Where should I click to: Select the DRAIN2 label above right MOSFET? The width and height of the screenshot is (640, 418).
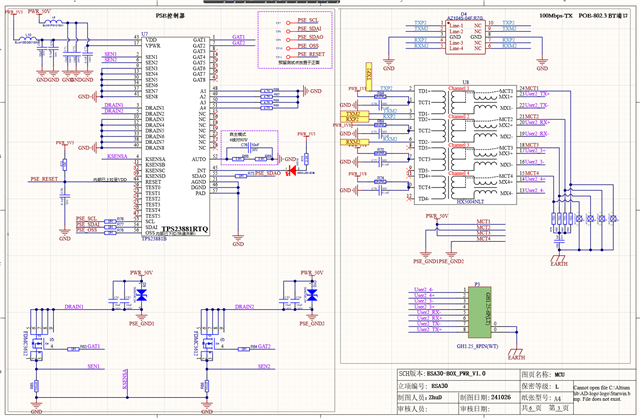[x=244, y=307]
